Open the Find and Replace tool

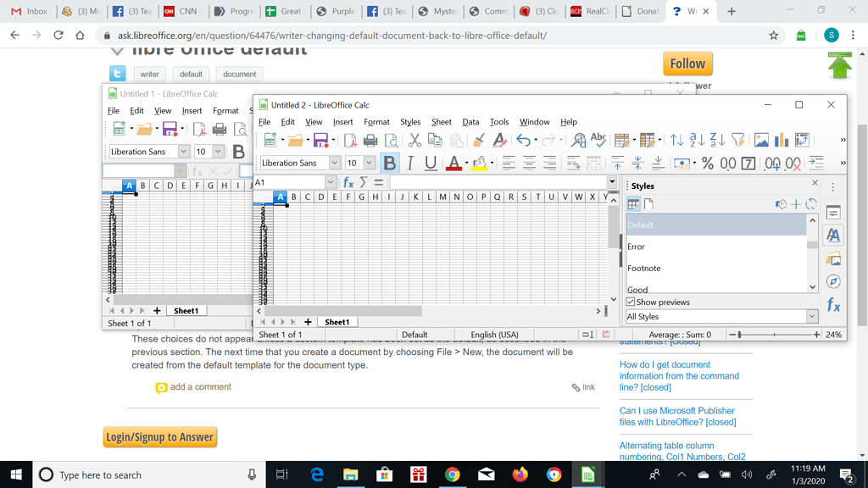(x=578, y=141)
